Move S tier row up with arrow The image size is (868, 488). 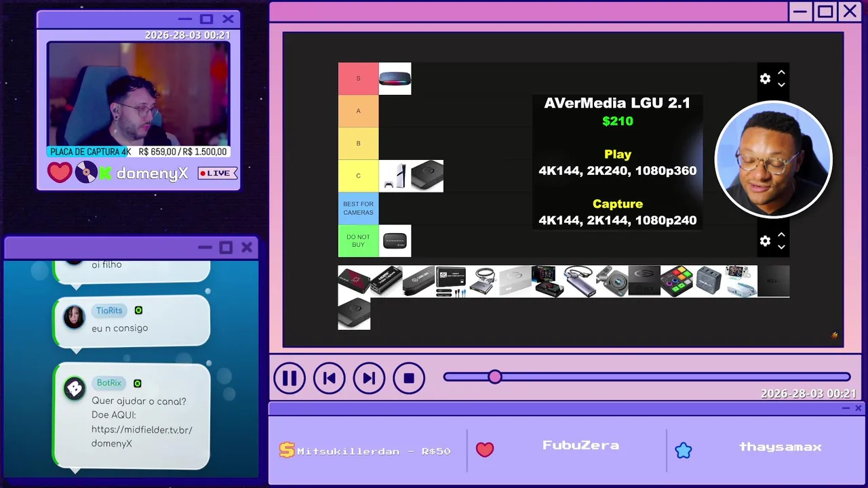(781, 73)
